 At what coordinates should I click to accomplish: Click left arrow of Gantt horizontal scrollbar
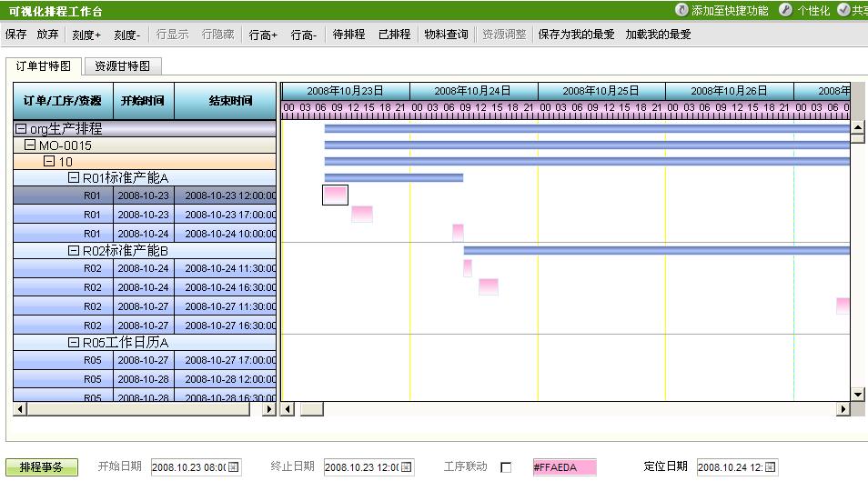point(288,409)
